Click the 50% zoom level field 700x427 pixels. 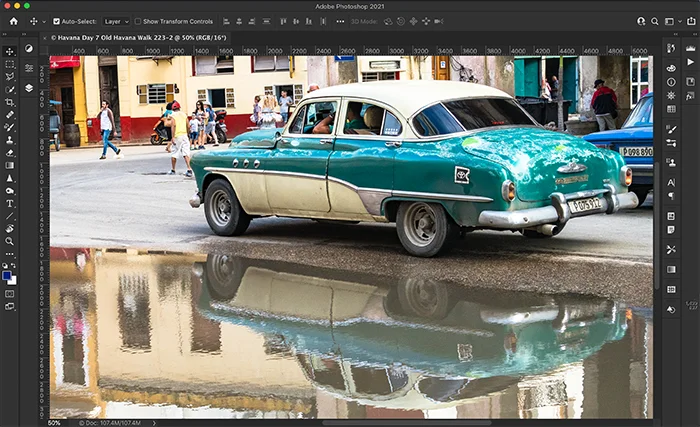(x=55, y=422)
